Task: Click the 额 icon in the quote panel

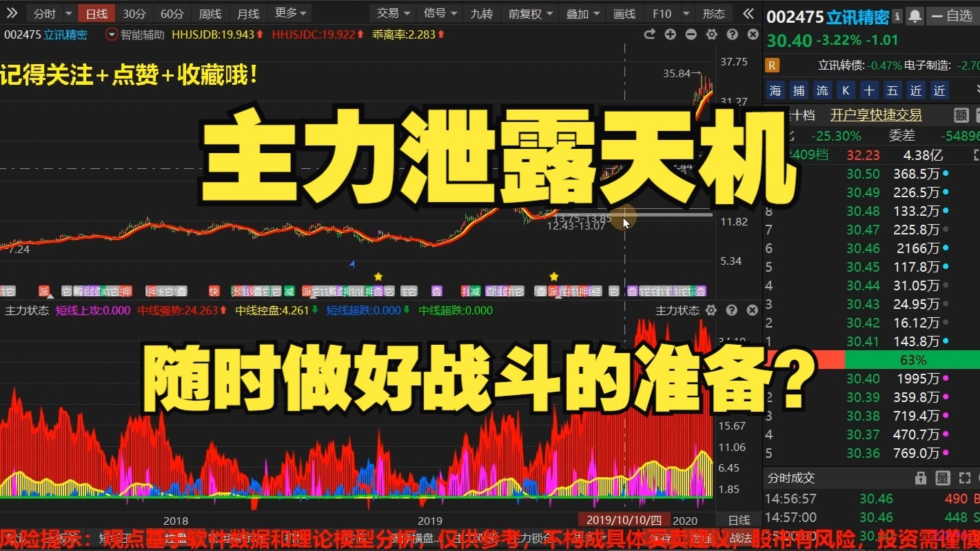Action: pyautogui.click(x=961, y=115)
